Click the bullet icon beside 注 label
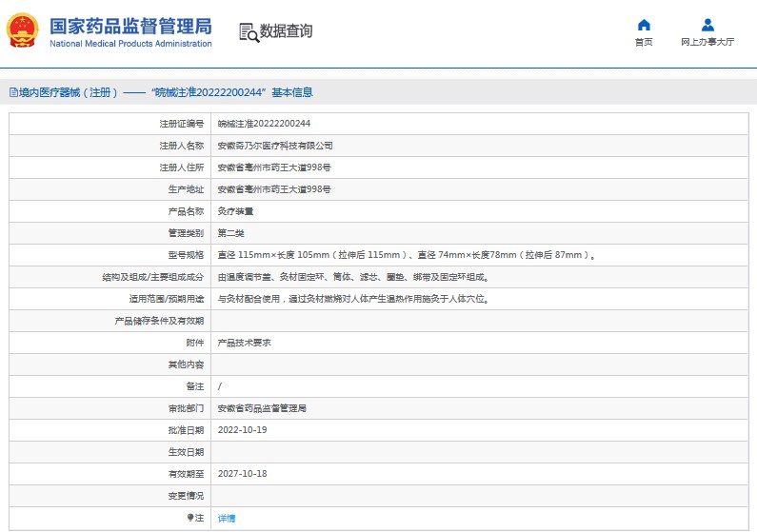The width and height of the screenshot is (757, 532). coord(189,518)
